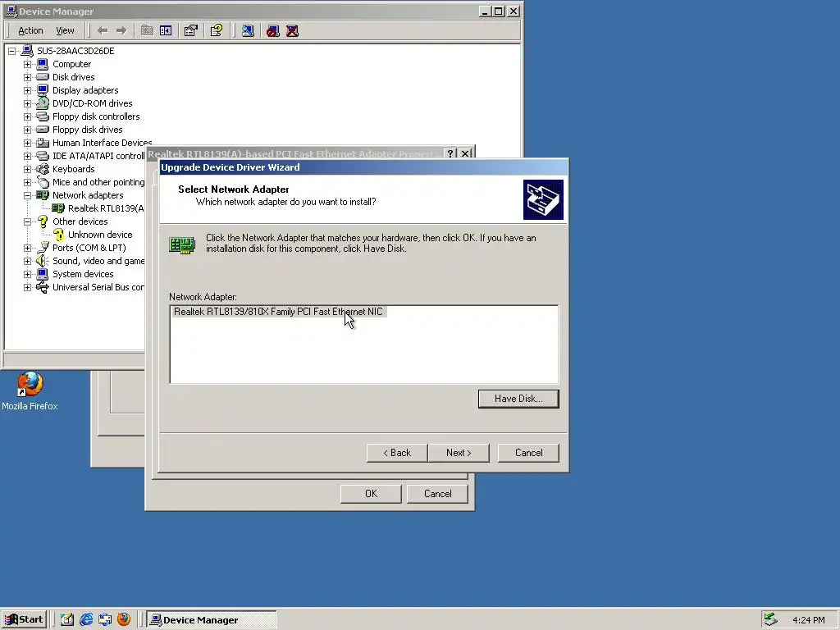Click the Mozilla Firefox desktop shortcut

30,391
